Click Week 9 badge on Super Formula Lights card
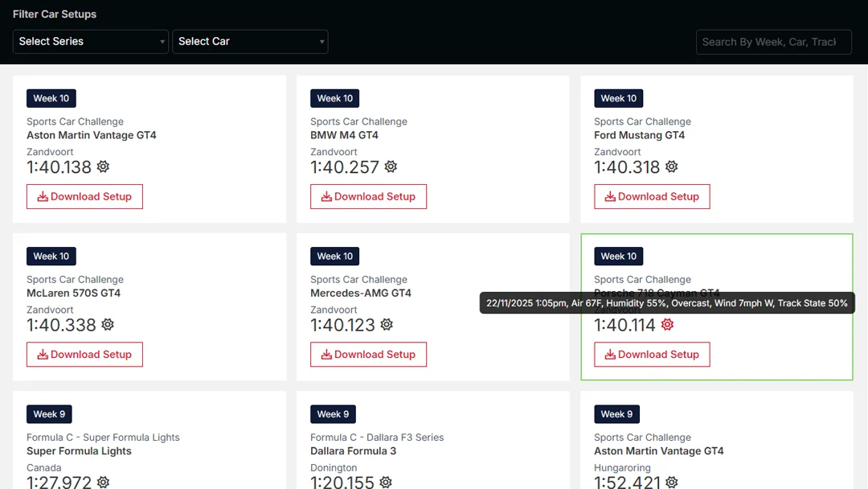Viewport: 868px width, 489px height. pyautogui.click(x=49, y=414)
